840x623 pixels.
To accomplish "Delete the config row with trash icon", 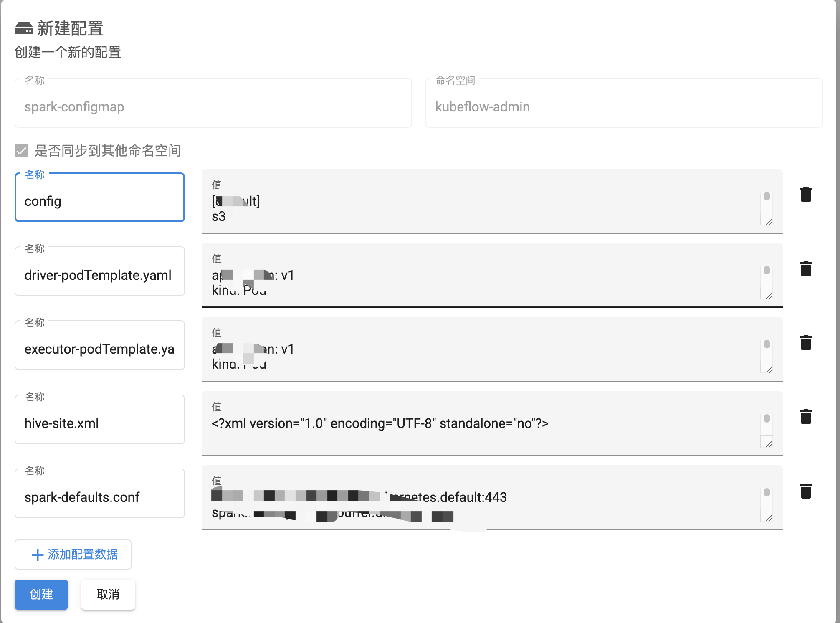I will [805, 195].
